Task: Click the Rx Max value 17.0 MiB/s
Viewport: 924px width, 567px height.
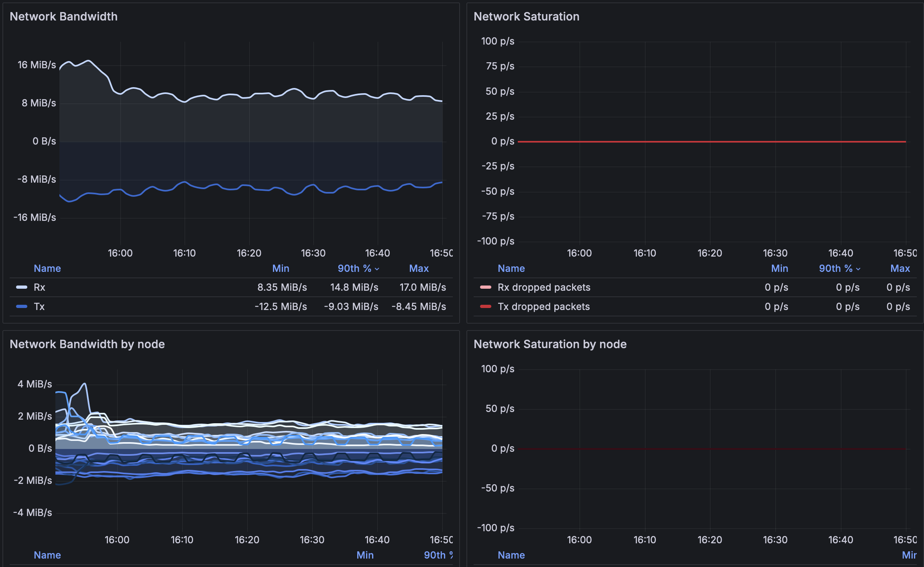Action: point(423,287)
